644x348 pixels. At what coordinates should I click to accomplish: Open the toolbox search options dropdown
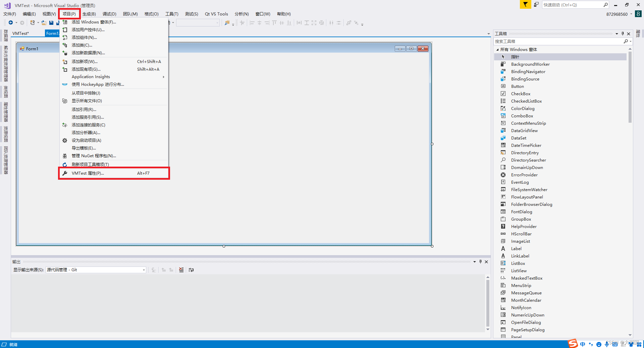pos(631,42)
